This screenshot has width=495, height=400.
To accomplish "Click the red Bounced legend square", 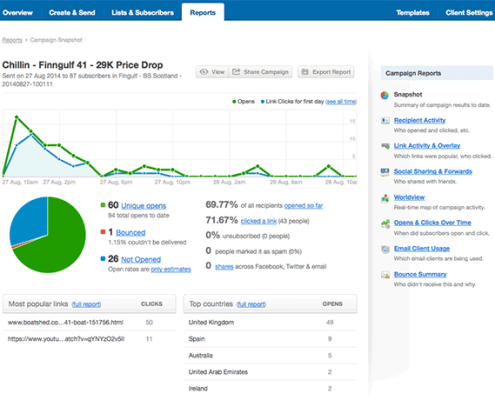I will coord(103,232).
